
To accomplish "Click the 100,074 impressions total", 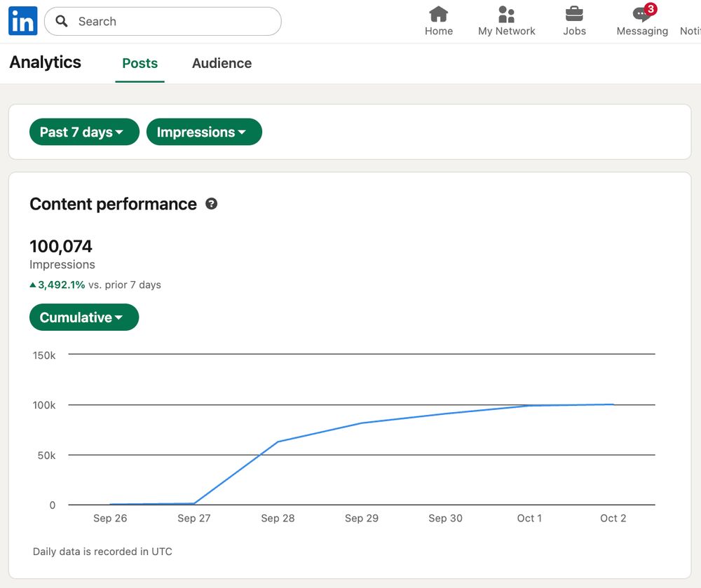I will tap(61, 246).
